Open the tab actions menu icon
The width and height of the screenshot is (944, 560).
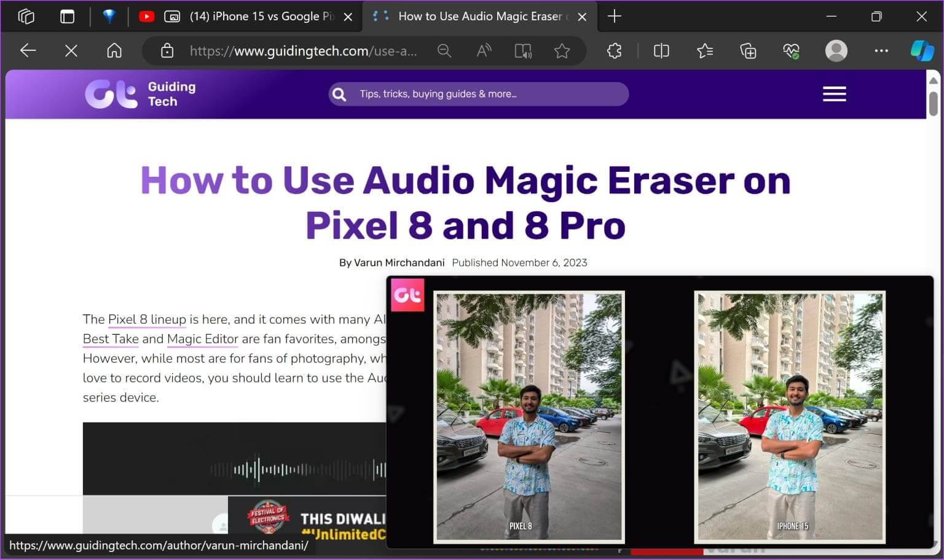tap(67, 17)
